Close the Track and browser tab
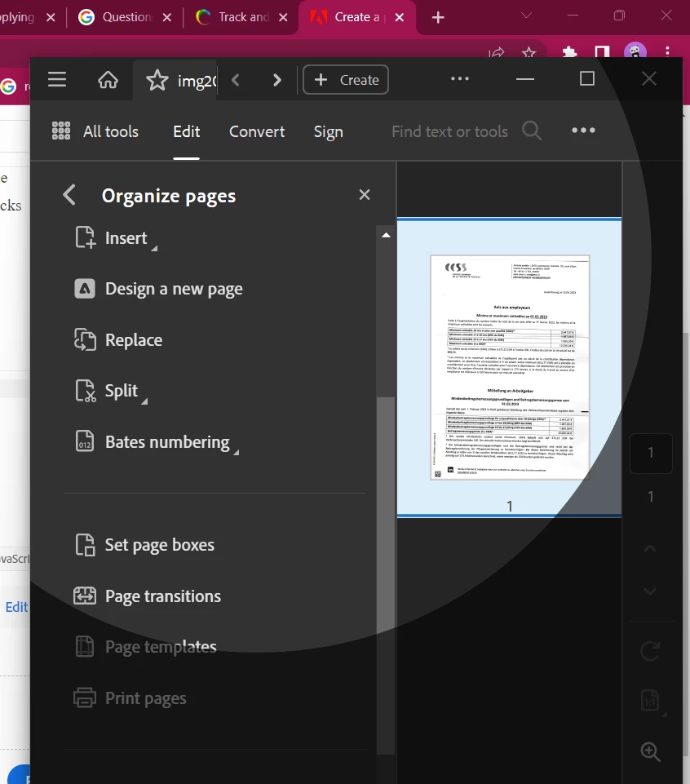Viewport: 690px width, 784px height. (283, 17)
